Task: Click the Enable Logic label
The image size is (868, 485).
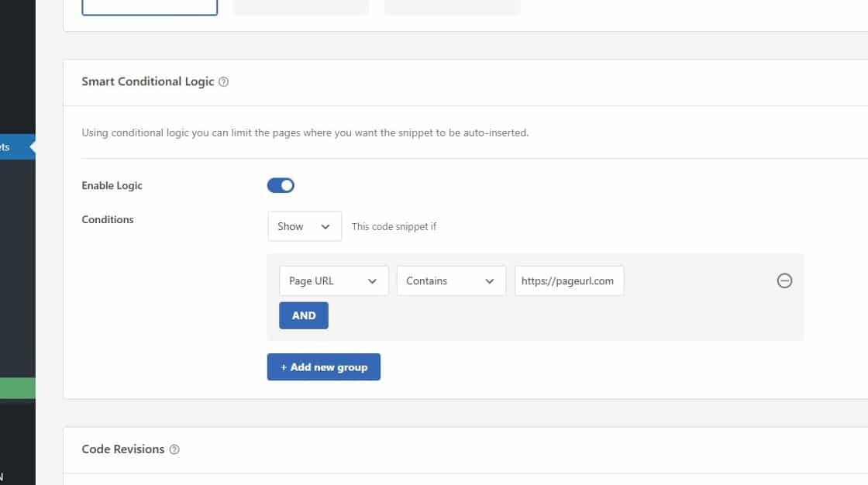Action: point(112,186)
